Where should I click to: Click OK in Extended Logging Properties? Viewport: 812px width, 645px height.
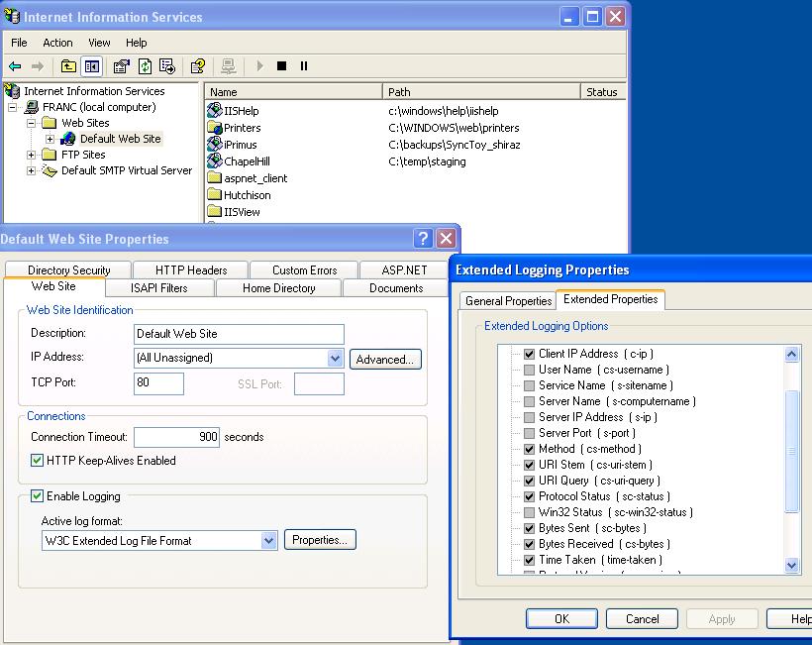[561, 618]
